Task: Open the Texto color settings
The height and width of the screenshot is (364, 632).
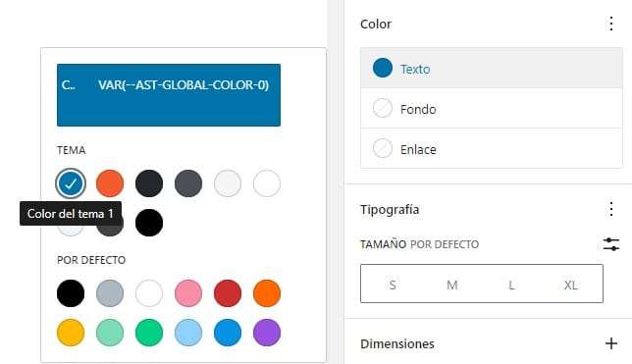Action: point(492,68)
